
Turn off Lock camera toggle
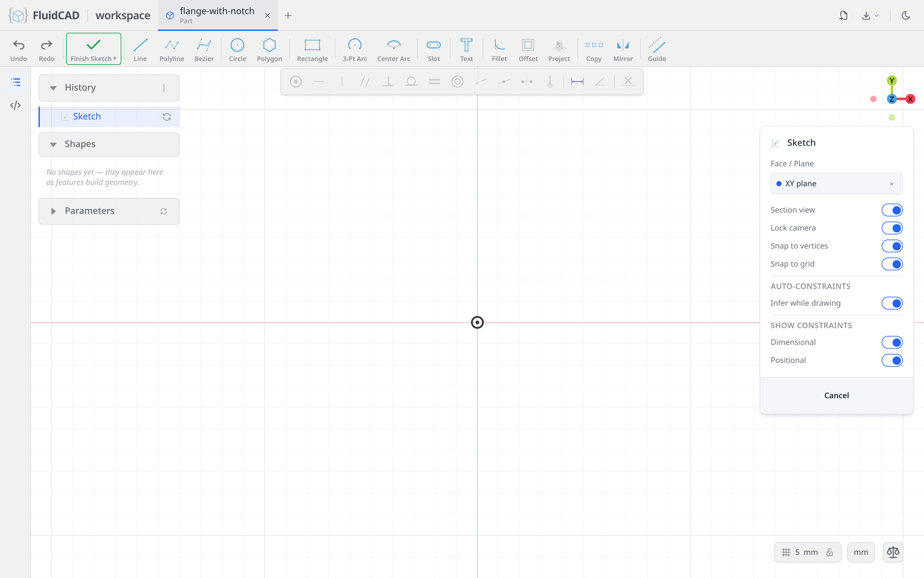pos(892,228)
